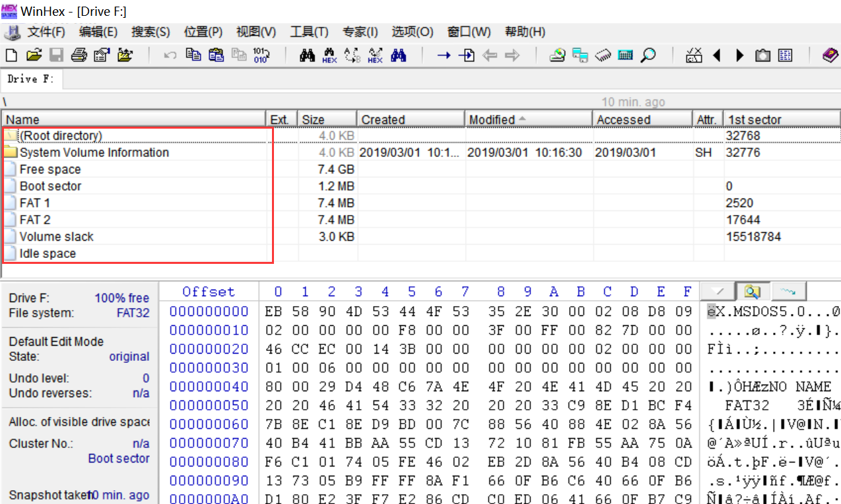Open the 窗口(W) menu
This screenshot has width=841, height=504.
(x=469, y=32)
